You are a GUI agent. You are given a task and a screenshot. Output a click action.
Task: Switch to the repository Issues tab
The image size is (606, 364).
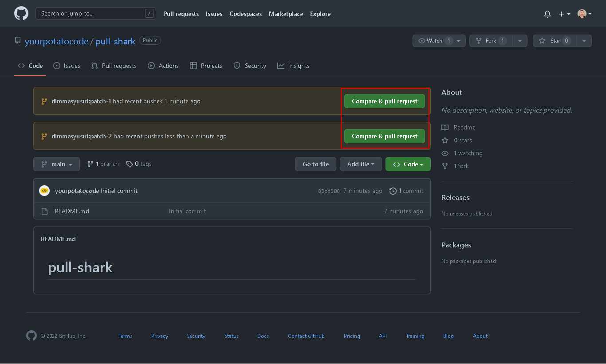click(67, 66)
